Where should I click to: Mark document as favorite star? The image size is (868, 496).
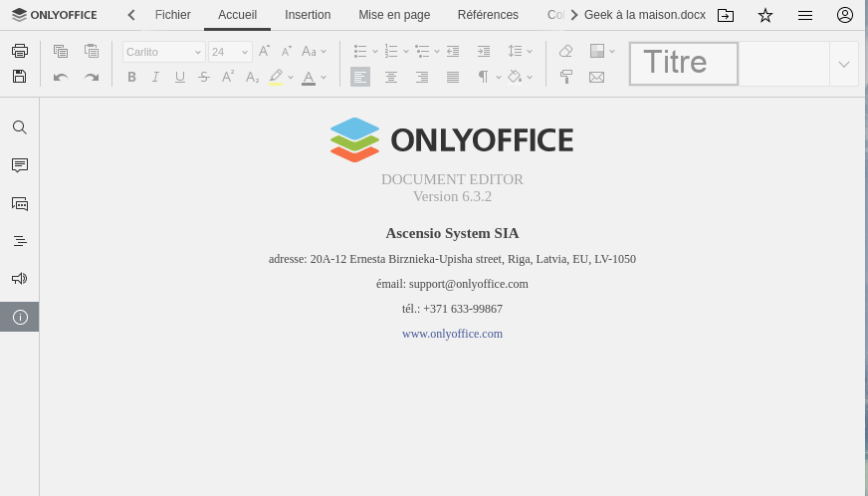[765, 15]
